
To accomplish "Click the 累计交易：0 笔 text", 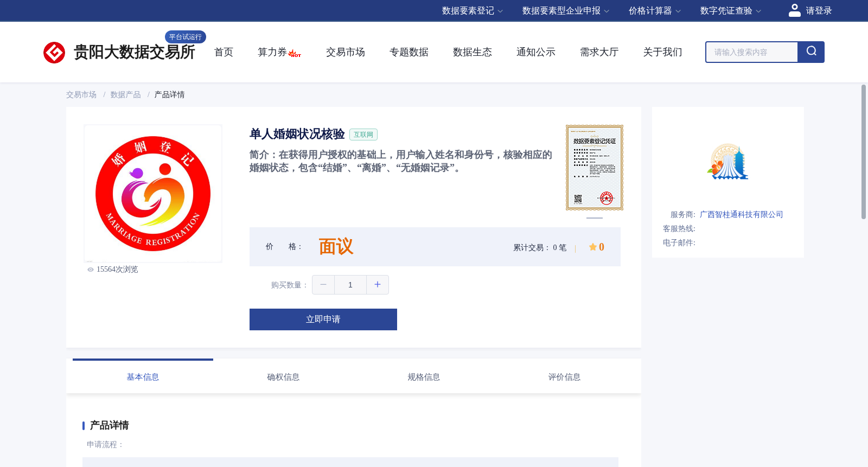I will 540,248.
